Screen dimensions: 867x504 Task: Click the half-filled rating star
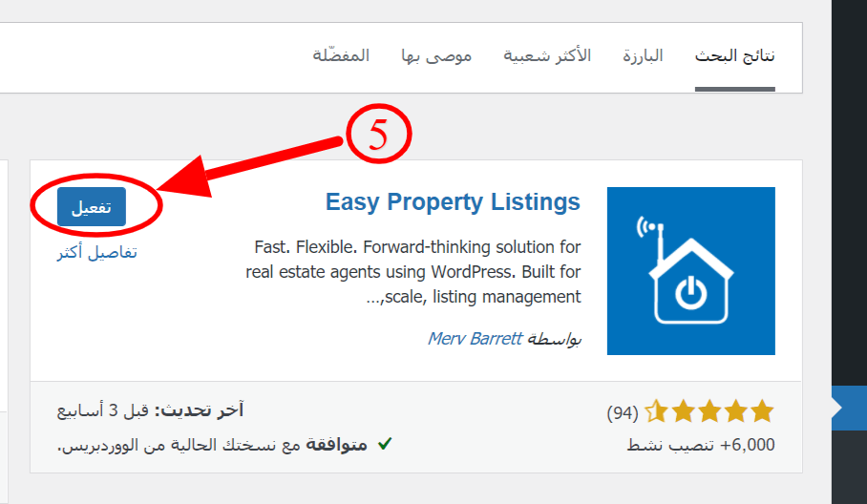[656, 412]
